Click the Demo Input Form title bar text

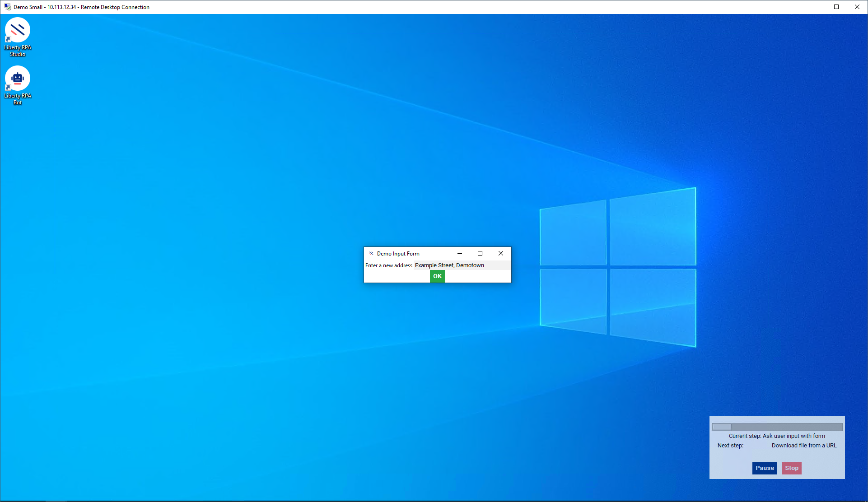(398, 254)
